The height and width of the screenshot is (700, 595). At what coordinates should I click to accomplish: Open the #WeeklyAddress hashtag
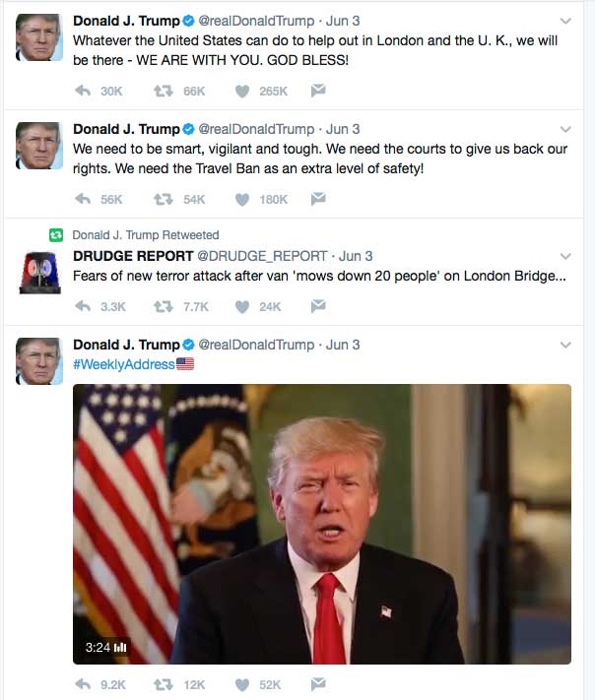(x=124, y=364)
